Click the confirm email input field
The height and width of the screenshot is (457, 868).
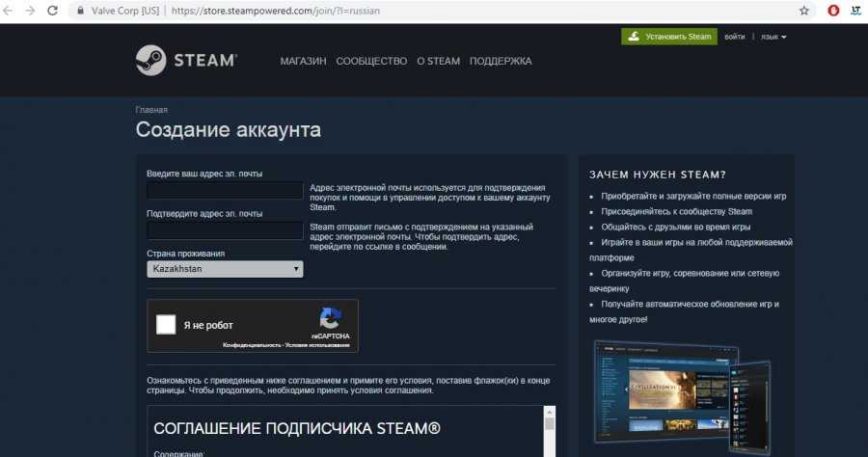pyautogui.click(x=225, y=230)
